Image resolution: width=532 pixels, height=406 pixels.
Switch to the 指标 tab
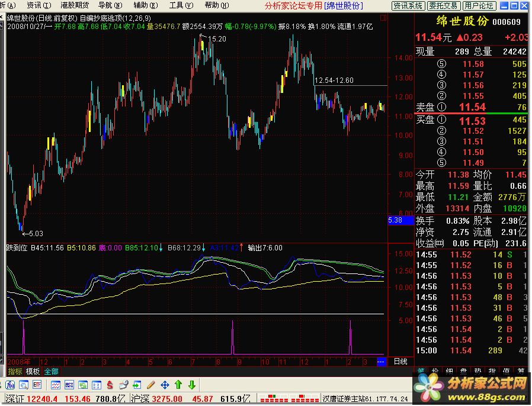(x=15, y=372)
